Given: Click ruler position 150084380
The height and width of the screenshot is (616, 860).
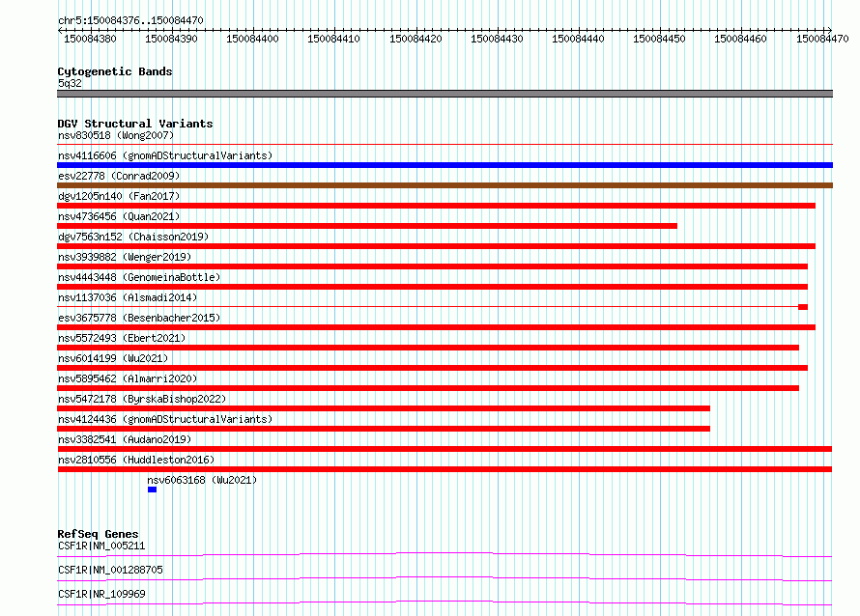Looking at the screenshot, I should pyautogui.click(x=90, y=39).
